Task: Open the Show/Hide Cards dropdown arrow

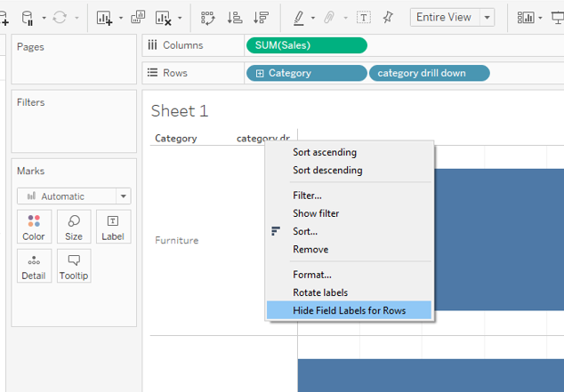Action: click(540, 18)
